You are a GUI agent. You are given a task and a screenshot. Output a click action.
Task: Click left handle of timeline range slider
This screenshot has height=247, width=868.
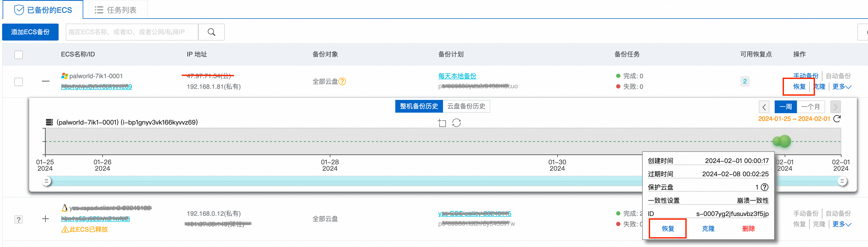[47, 181]
